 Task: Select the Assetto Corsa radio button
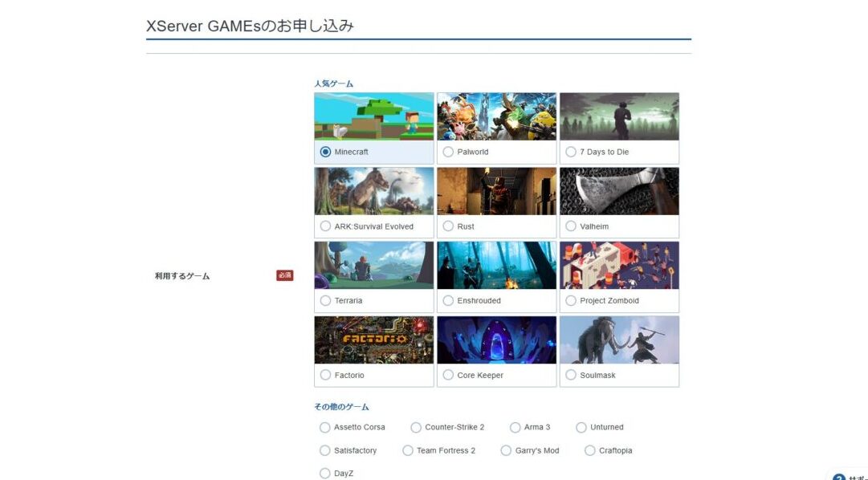point(325,427)
